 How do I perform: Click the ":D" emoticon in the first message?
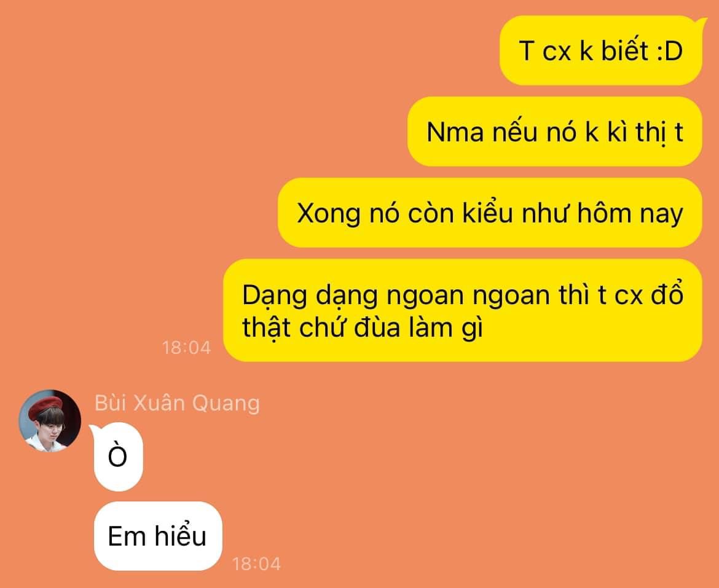(670, 51)
